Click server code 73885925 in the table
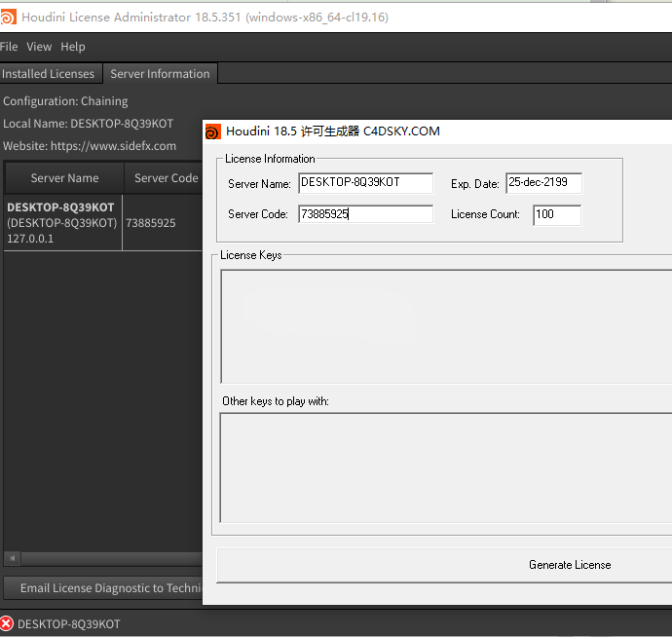This screenshot has width=672, height=637. click(151, 223)
